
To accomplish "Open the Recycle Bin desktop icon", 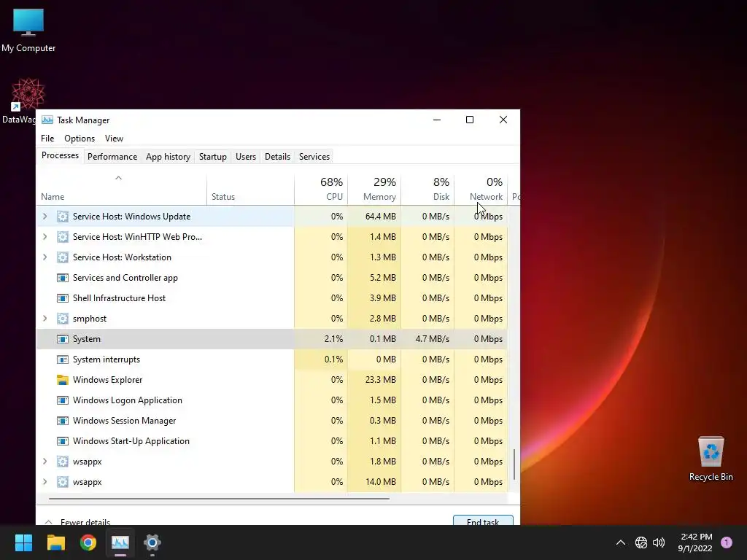I will (x=711, y=459).
